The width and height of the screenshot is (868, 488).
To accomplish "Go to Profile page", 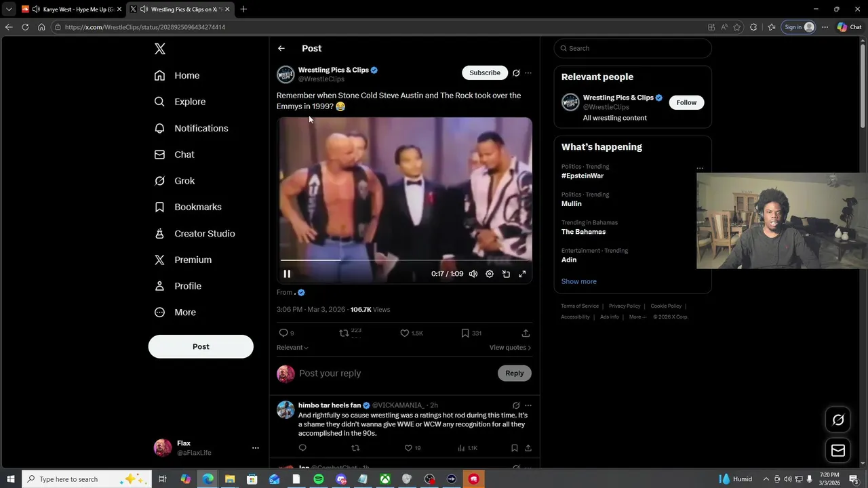I will point(178,286).
